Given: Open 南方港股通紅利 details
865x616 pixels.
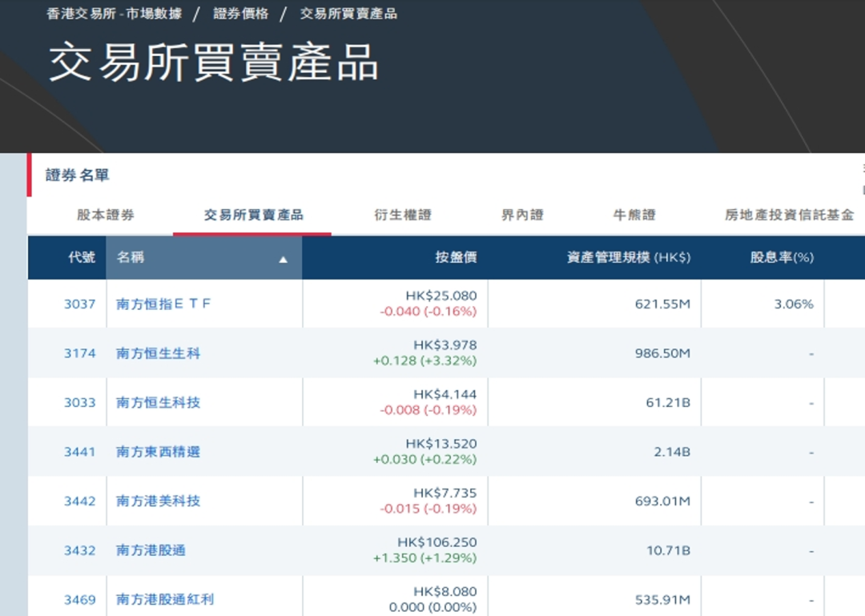Looking at the screenshot, I should [x=164, y=599].
